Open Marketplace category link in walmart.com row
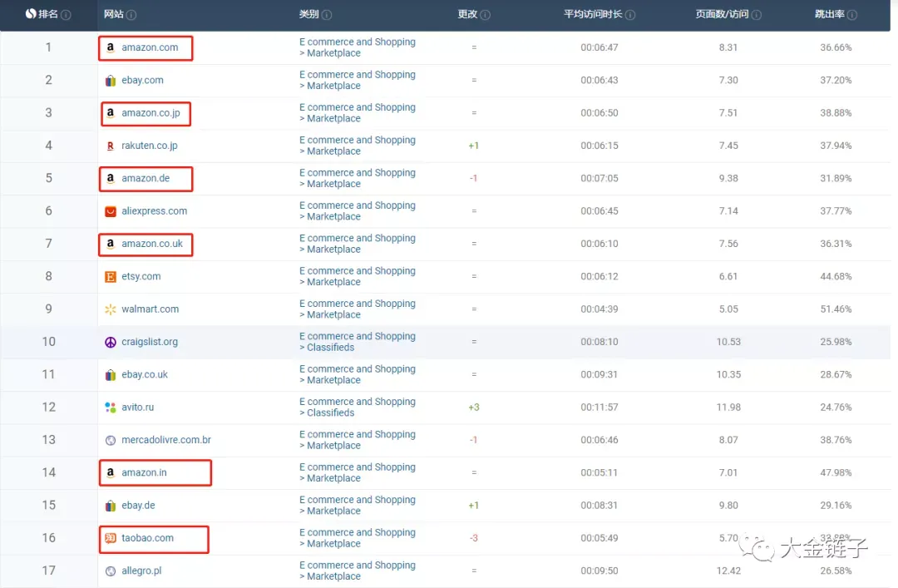 pyautogui.click(x=334, y=314)
